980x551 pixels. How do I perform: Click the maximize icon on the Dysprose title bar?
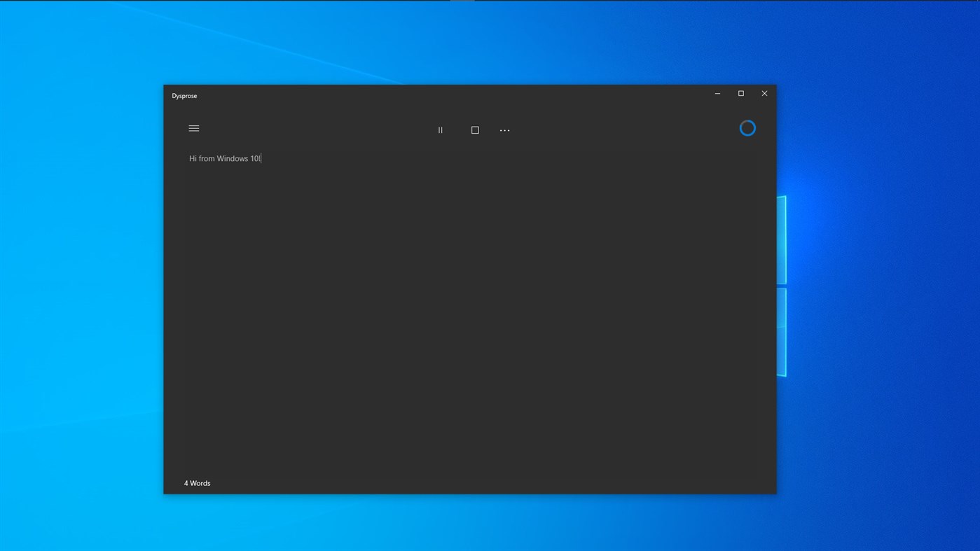click(x=740, y=93)
